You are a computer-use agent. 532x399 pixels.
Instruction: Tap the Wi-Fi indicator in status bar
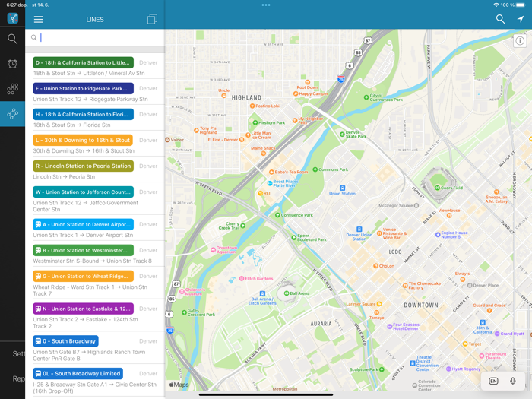[x=496, y=5]
